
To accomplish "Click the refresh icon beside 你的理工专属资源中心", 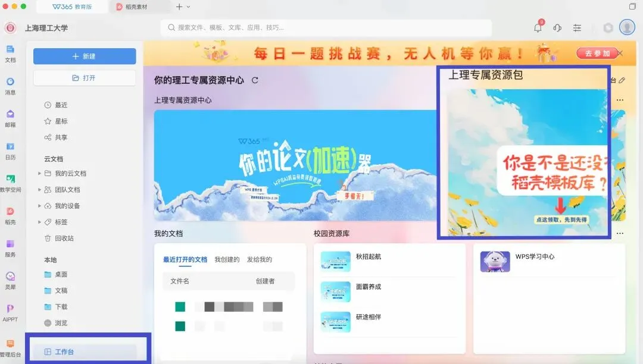I will pos(255,80).
